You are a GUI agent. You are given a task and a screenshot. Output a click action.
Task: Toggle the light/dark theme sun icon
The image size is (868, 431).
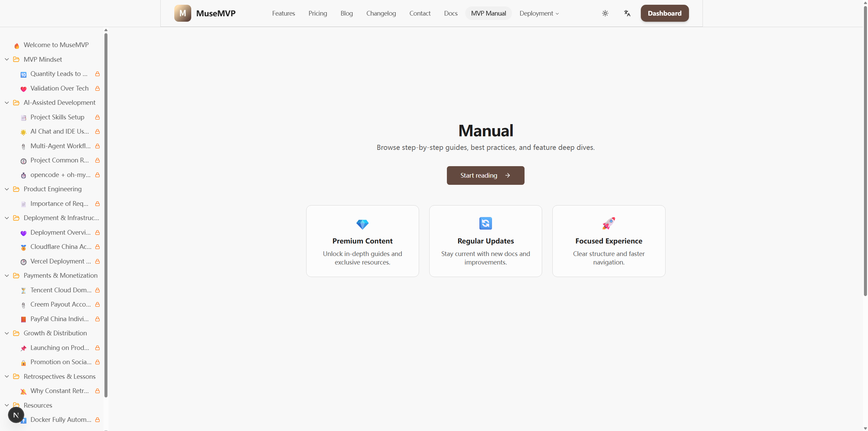click(x=605, y=13)
